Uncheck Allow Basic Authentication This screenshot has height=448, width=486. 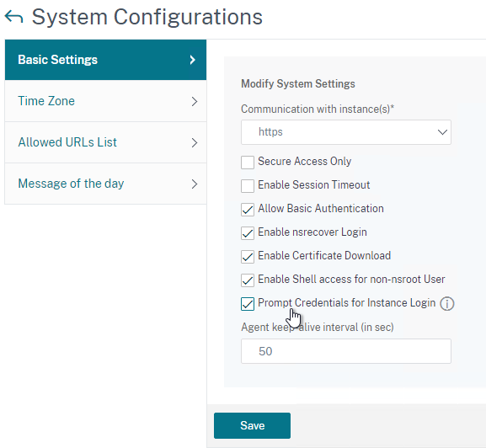click(248, 210)
